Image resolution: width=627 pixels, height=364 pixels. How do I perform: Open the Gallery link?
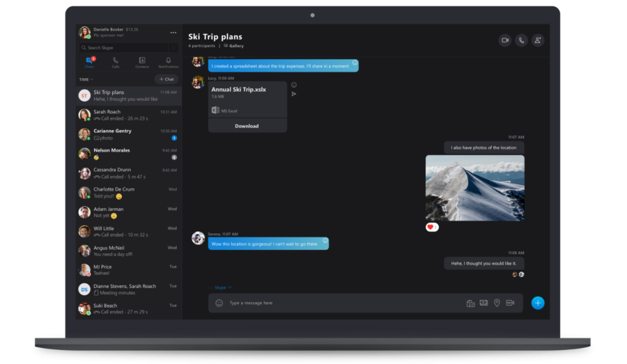(x=234, y=46)
